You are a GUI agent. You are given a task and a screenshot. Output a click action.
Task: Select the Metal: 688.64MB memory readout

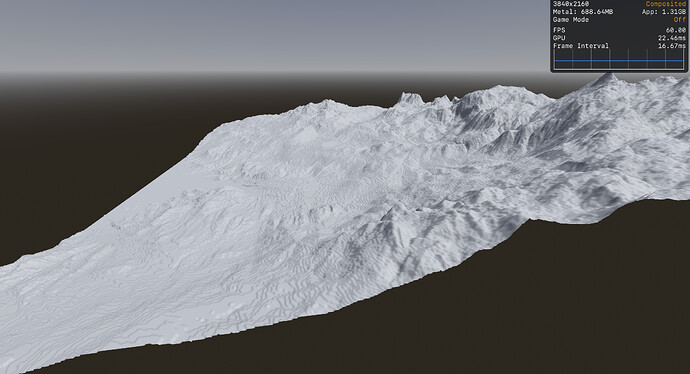click(x=583, y=11)
